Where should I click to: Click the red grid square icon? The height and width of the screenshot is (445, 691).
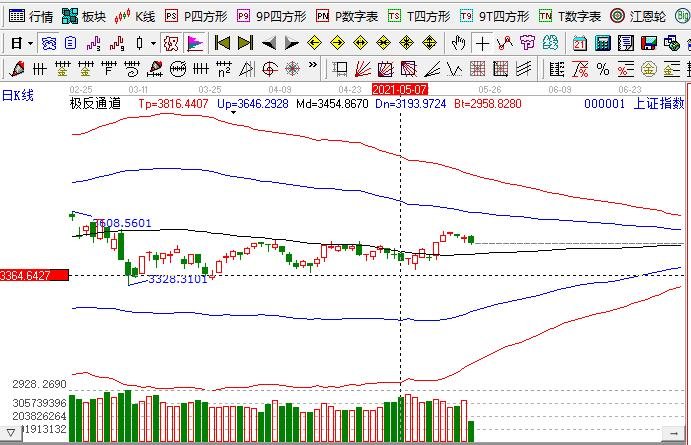(477, 69)
